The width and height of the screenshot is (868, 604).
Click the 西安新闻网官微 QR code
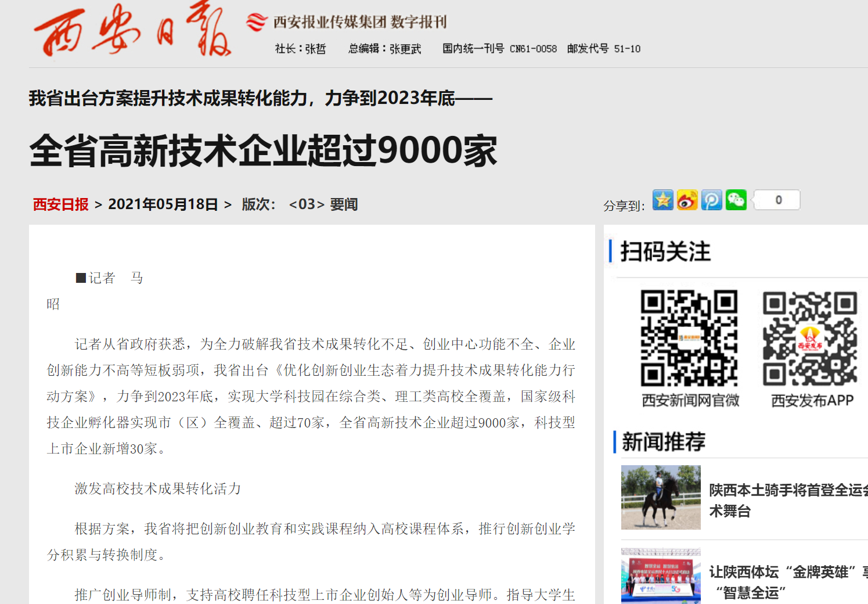click(689, 338)
